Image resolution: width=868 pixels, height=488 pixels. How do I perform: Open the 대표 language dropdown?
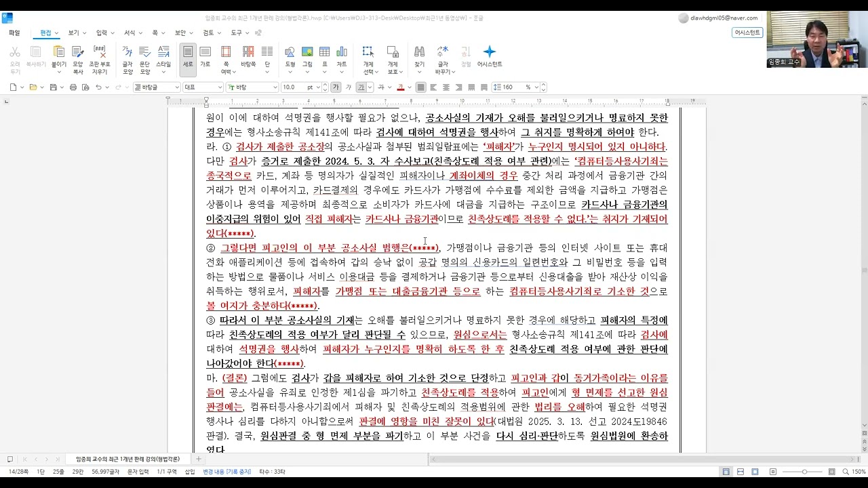pyautogui.click(x=220, y=87)
